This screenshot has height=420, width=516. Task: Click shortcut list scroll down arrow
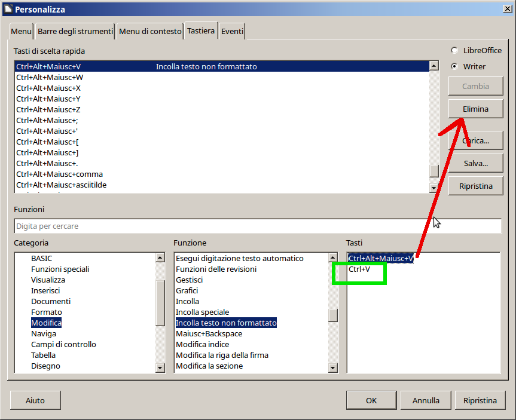[x=433, y=188]
